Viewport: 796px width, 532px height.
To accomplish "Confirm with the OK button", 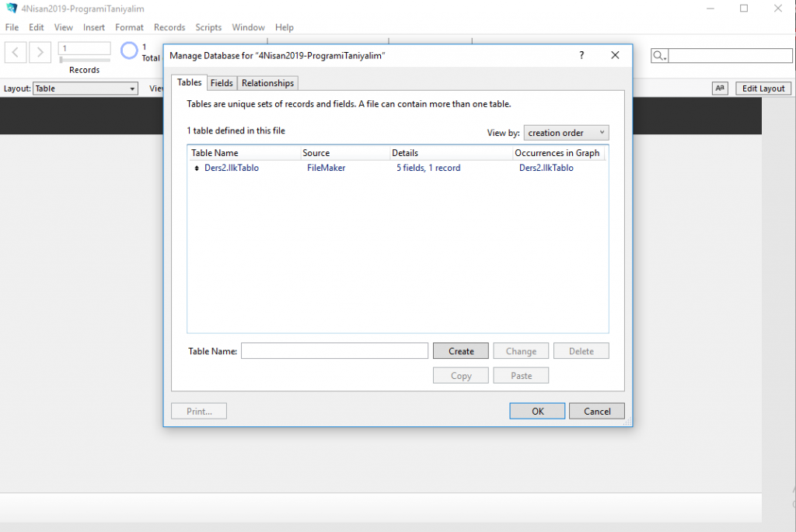I will click(537, 412).
